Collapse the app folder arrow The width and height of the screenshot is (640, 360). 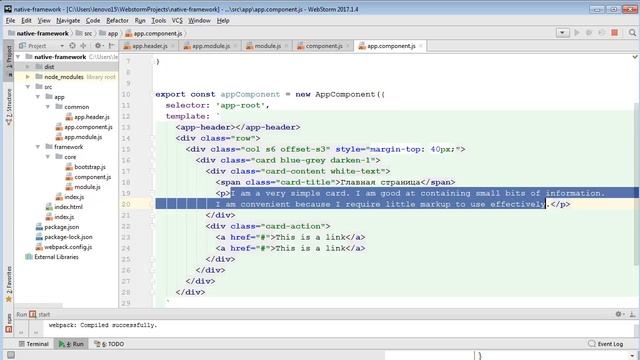click(38, 97)
